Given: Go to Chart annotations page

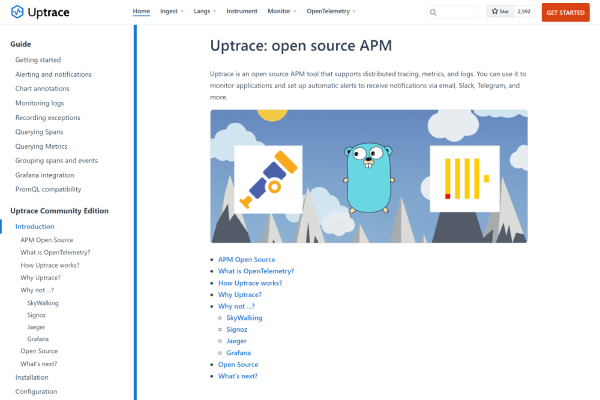Looking at the screenshot, I should point(42,88).
